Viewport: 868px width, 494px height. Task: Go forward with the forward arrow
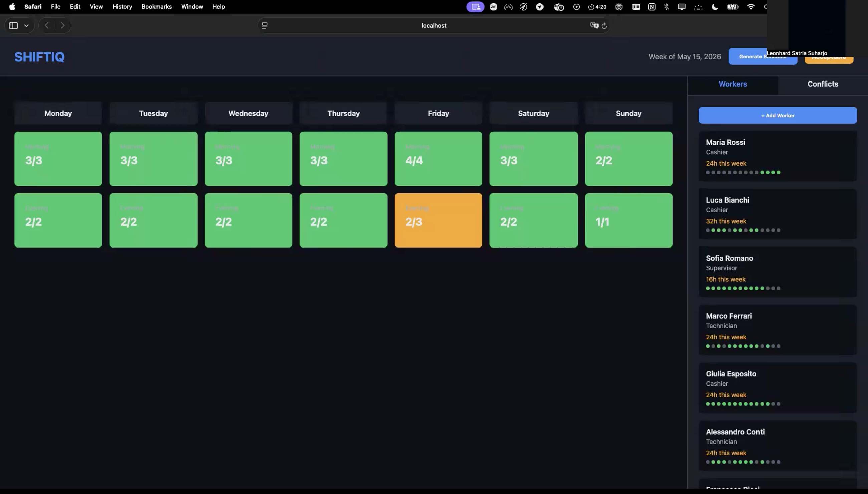(62, 25)
